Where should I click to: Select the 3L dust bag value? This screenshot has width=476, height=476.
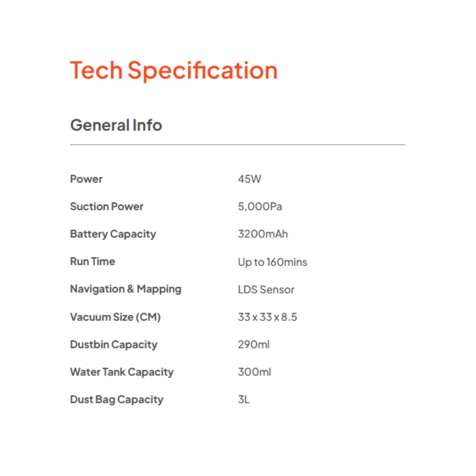pos(244,400)
